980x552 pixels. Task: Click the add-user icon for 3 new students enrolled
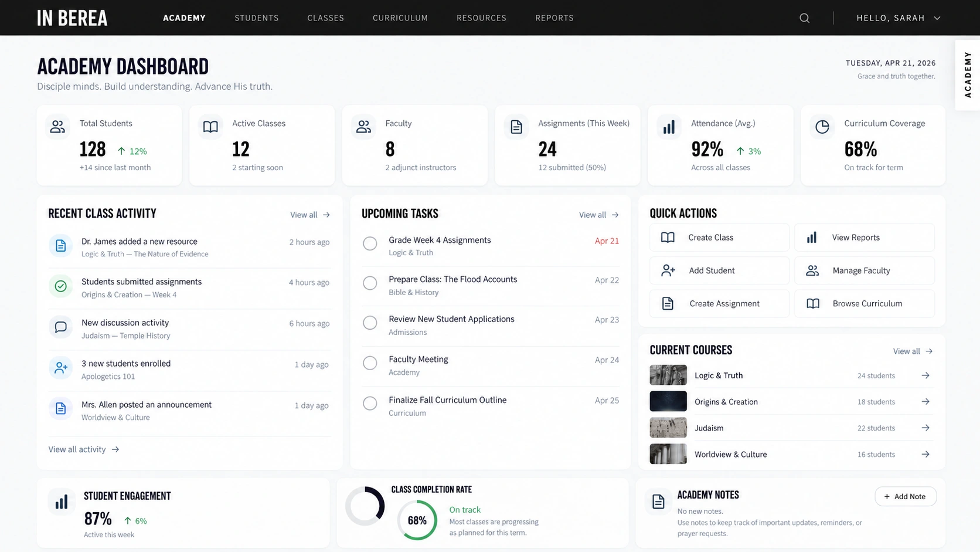(60, 368)
